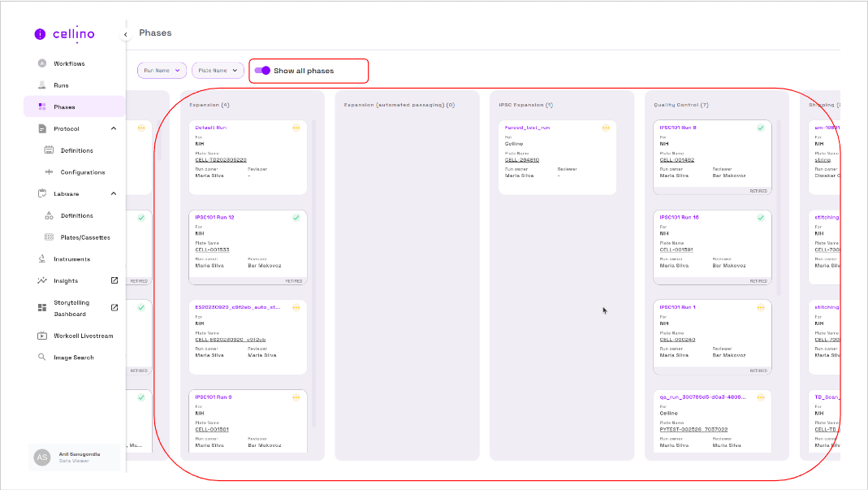Collapse the Protocol section
The height and width of the screenshot is (490, 868).
click(113, 128)
